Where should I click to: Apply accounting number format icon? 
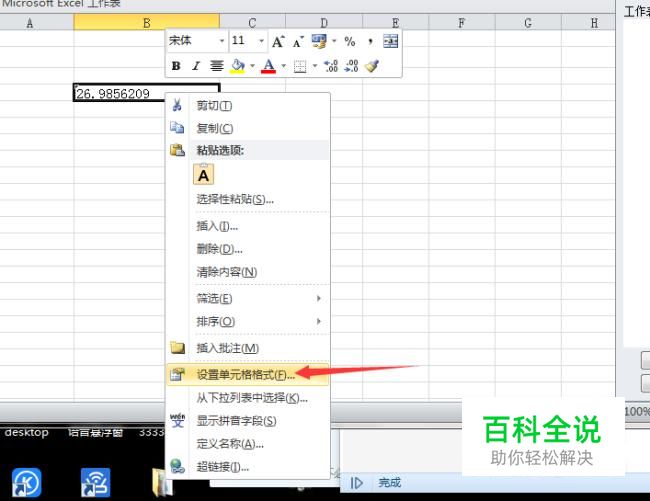coord(319,41)
